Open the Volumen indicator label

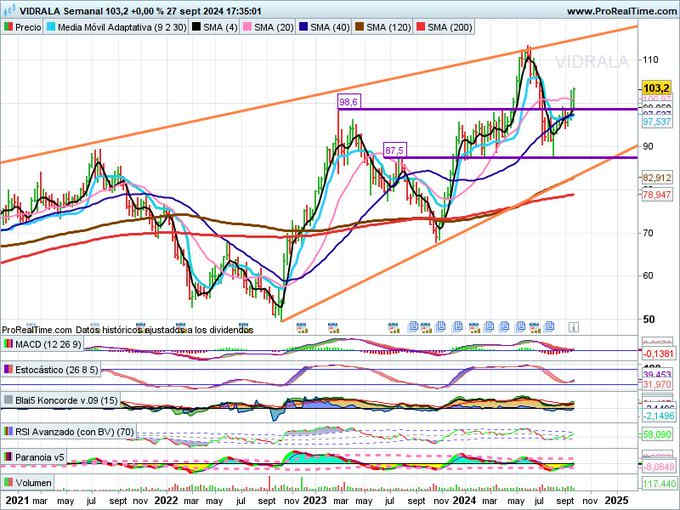click(x=28, y=483)
